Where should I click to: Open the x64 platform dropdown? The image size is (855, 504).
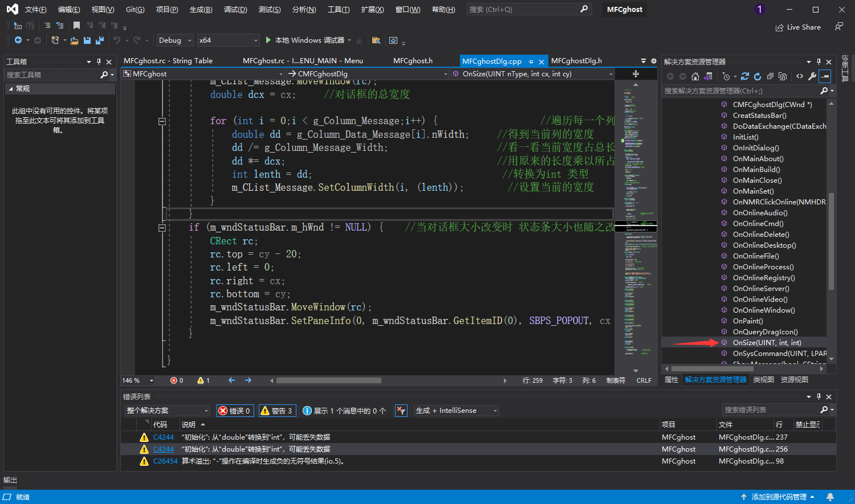click(228, 40)
